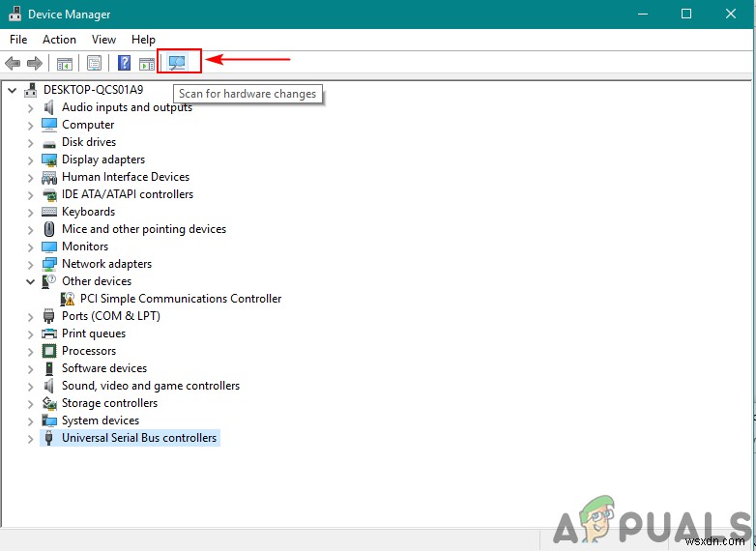The width and height of the screenshot is (756, 551).
Task: Maximize the Device Manager window
Action: [686, 14]
